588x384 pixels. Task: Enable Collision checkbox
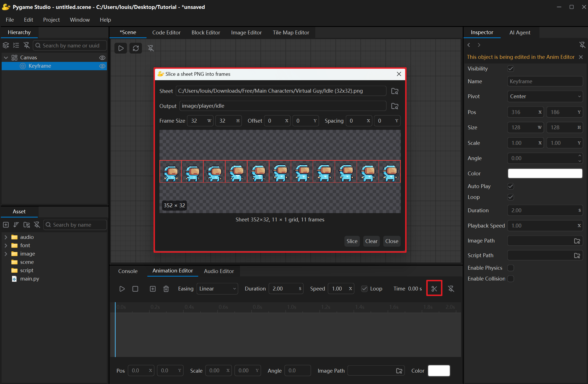[511, 279]
